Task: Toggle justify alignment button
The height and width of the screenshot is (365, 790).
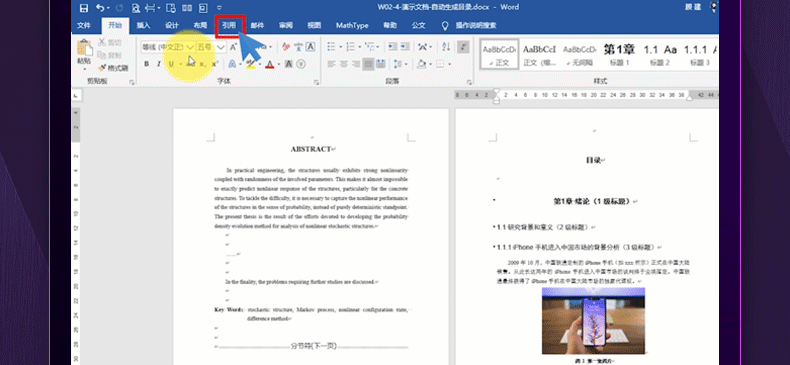Action: [369, 64]
